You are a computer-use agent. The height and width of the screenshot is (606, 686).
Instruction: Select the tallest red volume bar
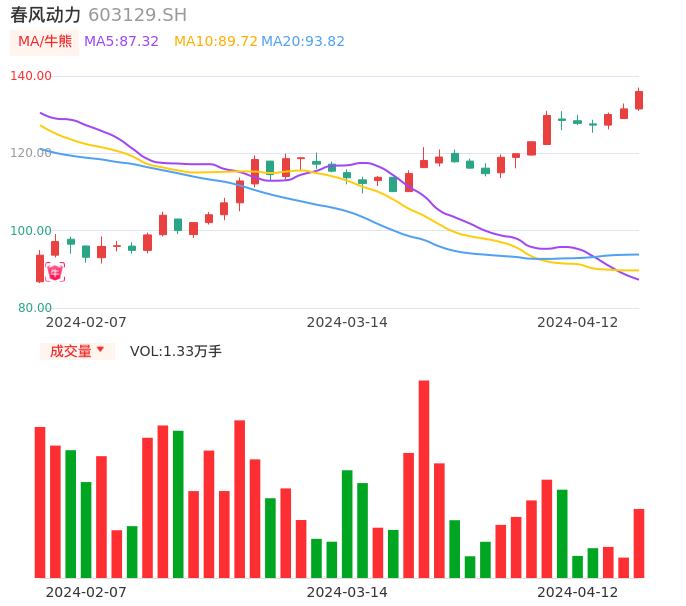tap(424, 478)
